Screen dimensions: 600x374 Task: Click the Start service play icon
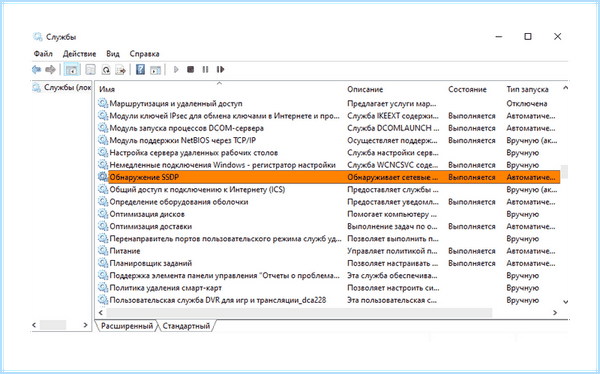click(176, 70)
